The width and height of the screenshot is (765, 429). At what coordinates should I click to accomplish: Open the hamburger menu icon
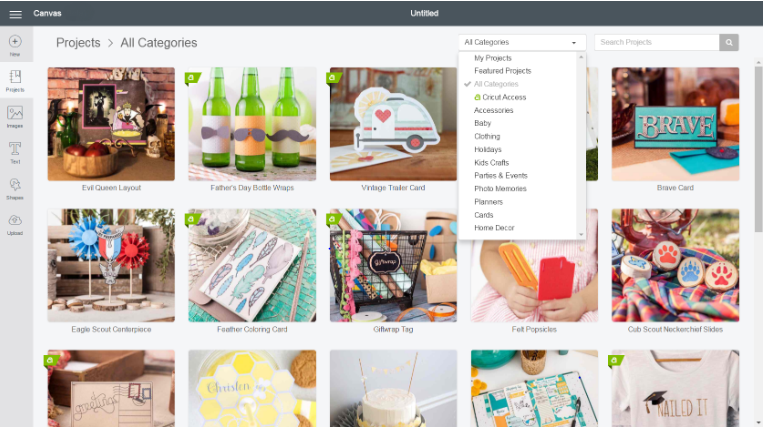tap(16, 14)
